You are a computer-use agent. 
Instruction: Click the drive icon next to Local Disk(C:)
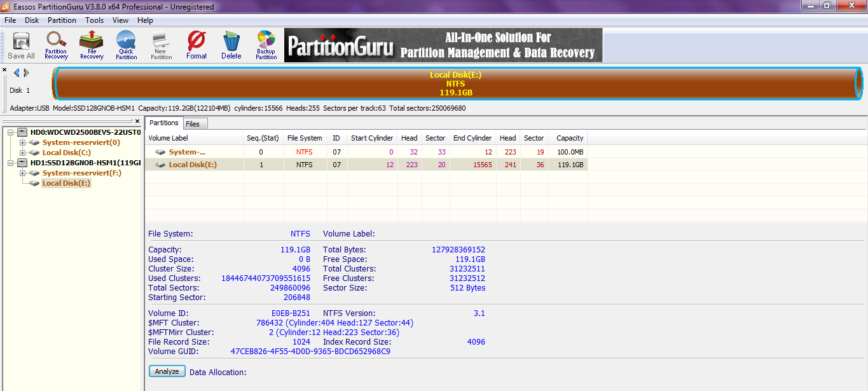(x=34, y=153)
